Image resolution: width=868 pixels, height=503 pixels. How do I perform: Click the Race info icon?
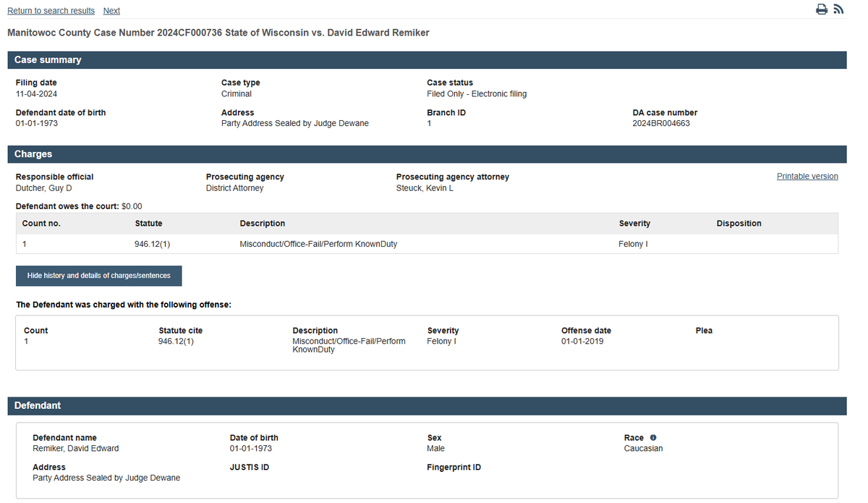point(653,438)
